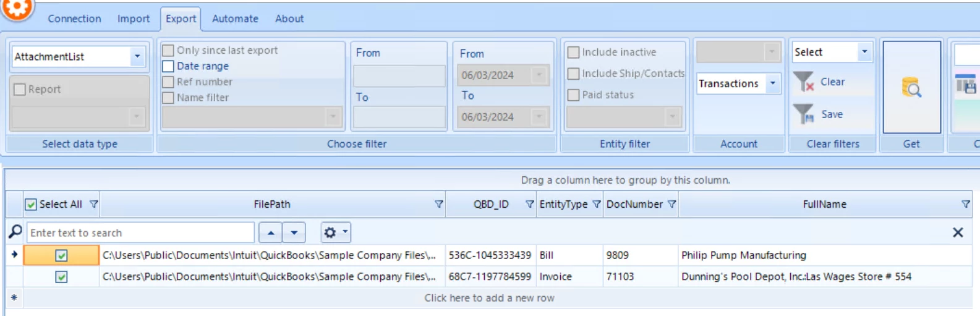Image resolution: width=980 pixels, height=316 pixels.
Task: Toggle the Include inactive checkbox
Action: pyautogui.click(x=573, y=52)
